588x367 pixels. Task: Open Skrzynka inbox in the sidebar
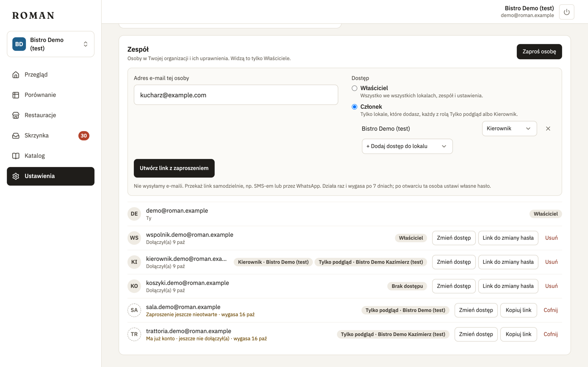(x=51, y=136)
